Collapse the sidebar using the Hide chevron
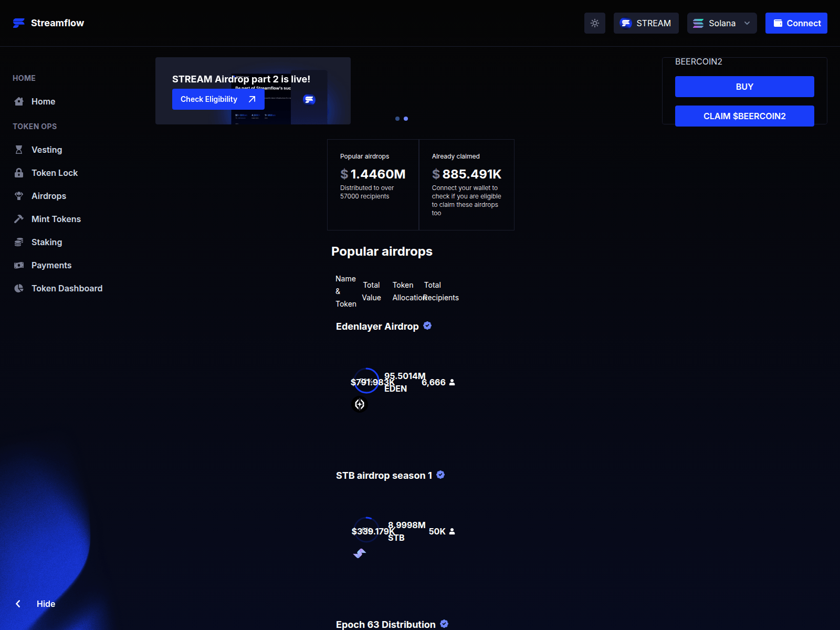 (18, 604)
